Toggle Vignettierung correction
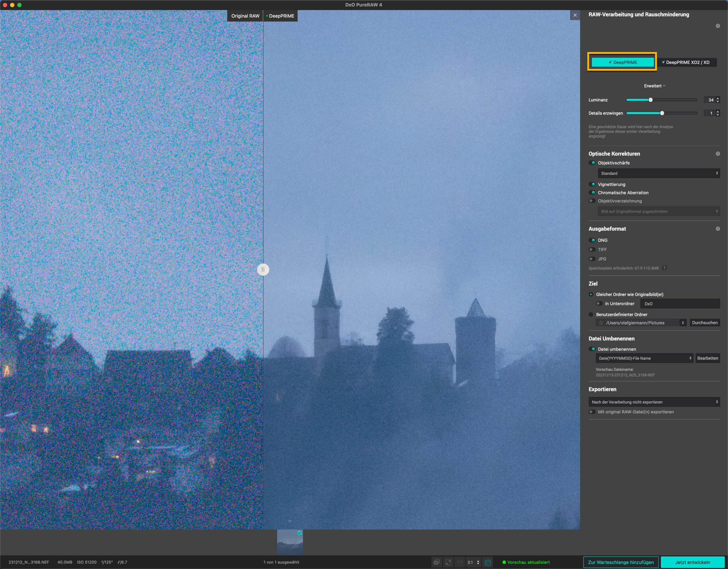The image size is (728, 569). point(592,184)
